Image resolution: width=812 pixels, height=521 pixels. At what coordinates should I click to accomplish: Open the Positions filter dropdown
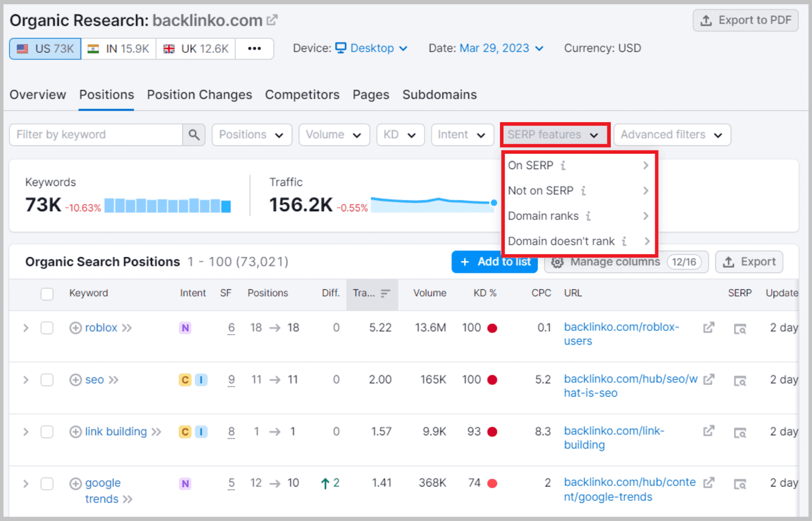click(252, 135)
